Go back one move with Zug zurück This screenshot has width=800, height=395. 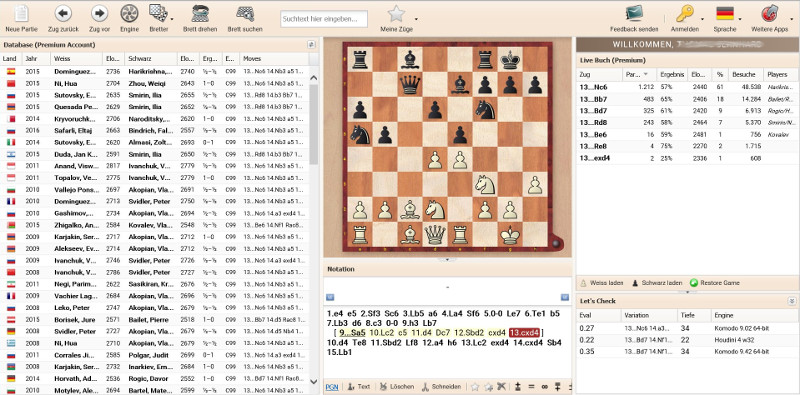(63, 13)
